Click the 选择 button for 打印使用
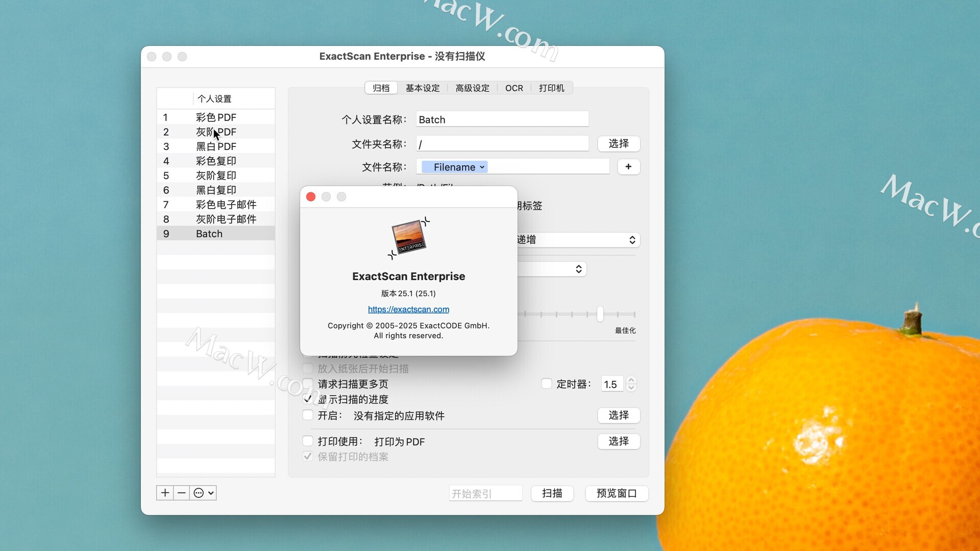Screen dimensions: 980x551 point(619,441)
